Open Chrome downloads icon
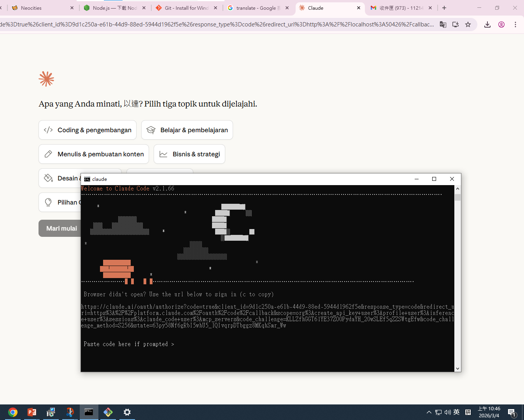 click(487, 24)
